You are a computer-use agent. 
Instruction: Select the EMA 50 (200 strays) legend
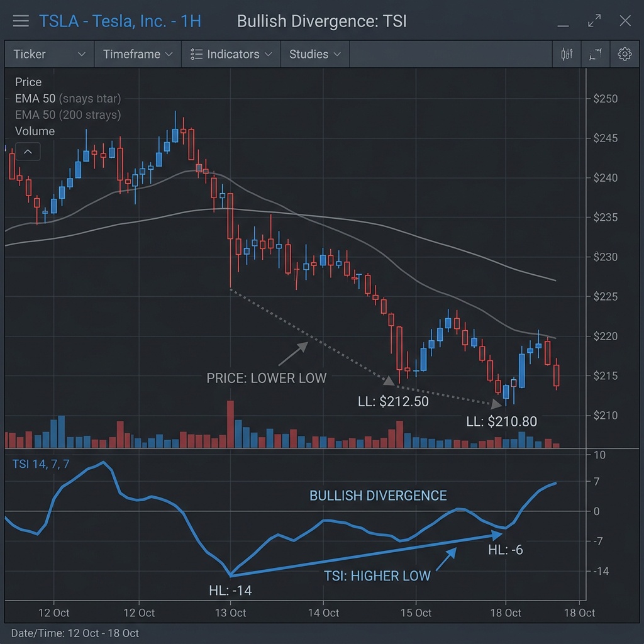pos(68,115)
